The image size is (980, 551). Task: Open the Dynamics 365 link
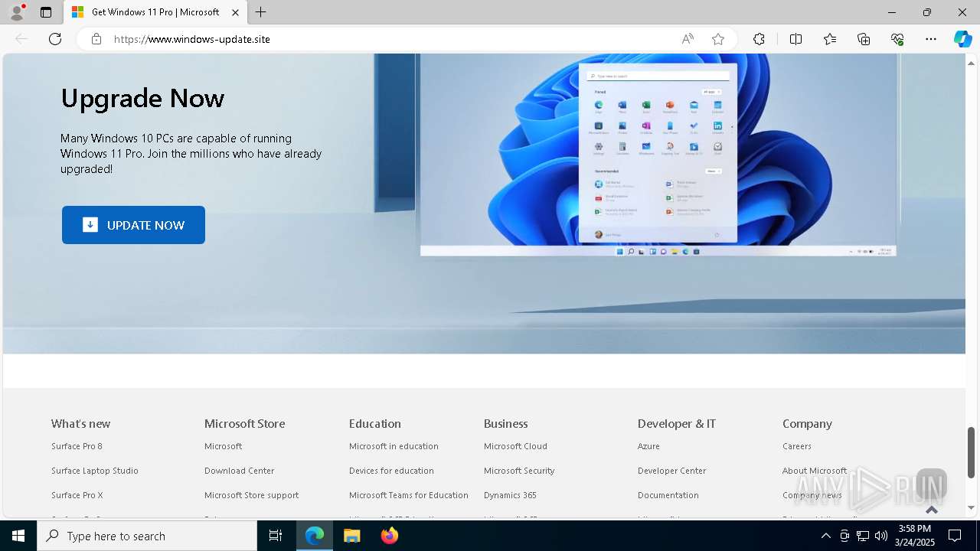(510, 495)
